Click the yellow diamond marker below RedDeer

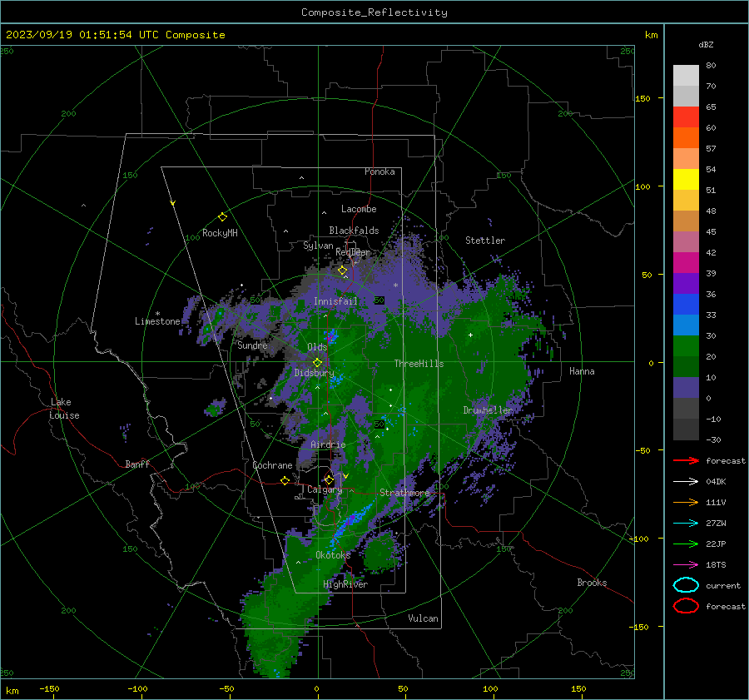[x=342, y=271]
